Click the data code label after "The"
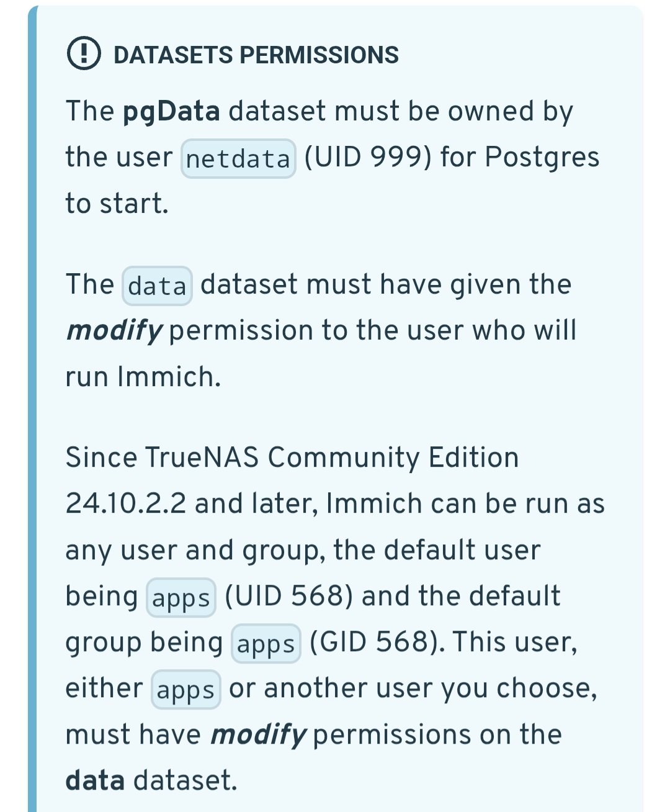 [157, 286]
